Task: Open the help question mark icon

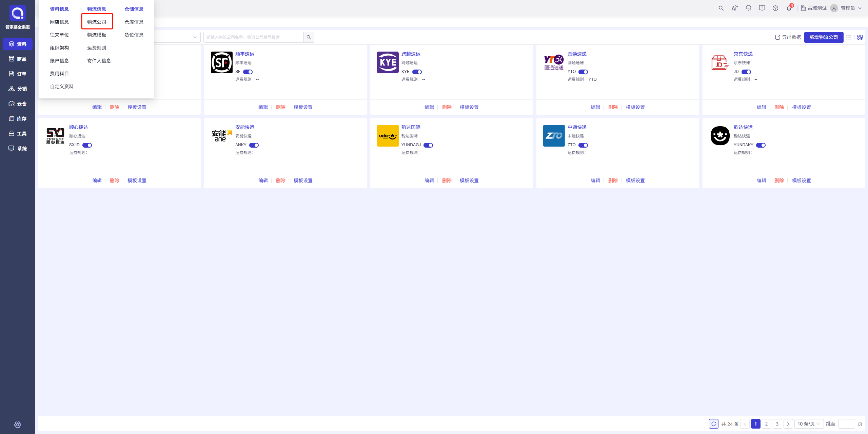Action: click(775, 8)
